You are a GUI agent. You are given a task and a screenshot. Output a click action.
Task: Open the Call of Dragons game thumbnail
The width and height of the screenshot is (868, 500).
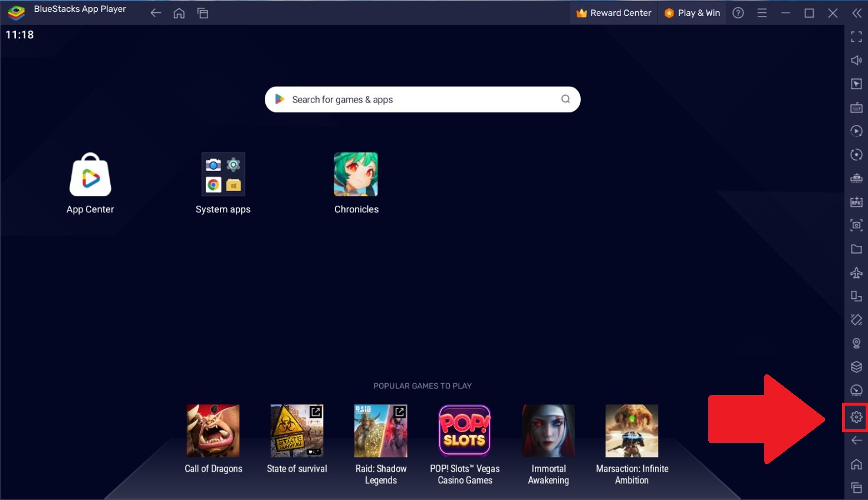tap(213, 431)
